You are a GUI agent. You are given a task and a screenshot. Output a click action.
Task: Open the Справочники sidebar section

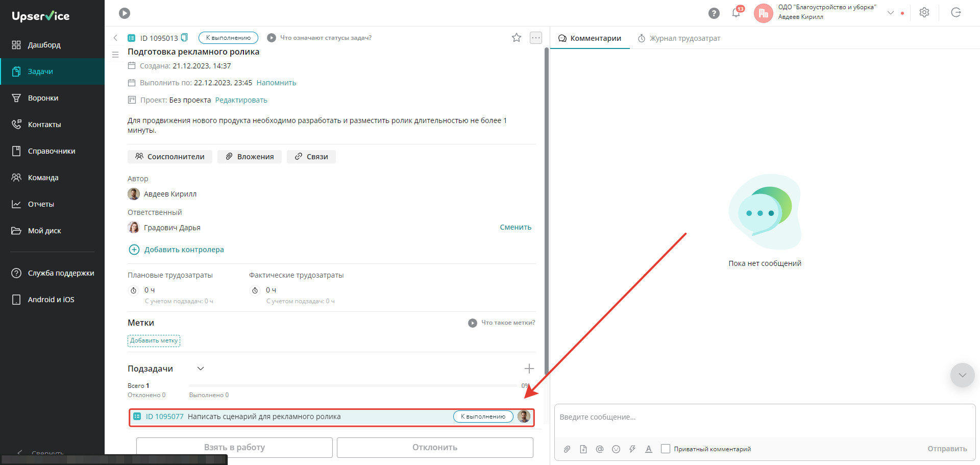pyautogui.click(x=52, y=151)
